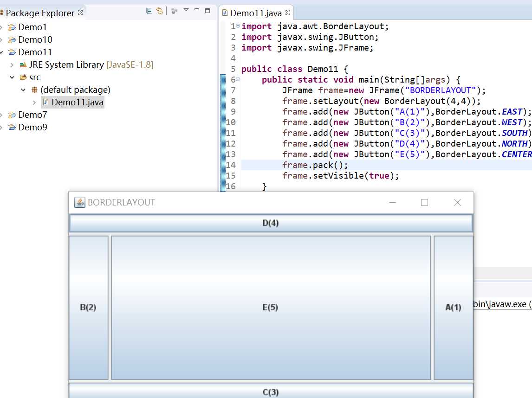
Task: Click the Demo10 project icon
Action: pos(12,39)
